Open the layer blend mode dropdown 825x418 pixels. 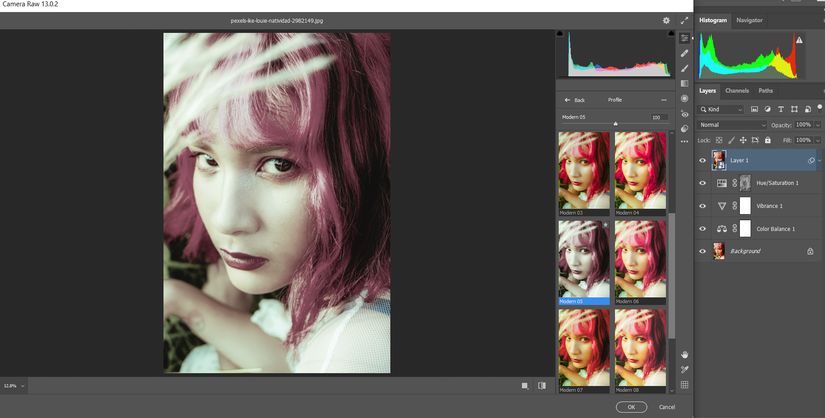[x=732, y=125]
